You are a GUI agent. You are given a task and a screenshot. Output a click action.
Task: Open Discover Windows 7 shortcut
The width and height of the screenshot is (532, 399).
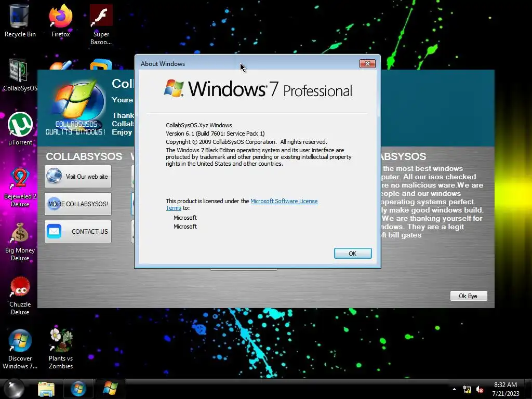20,350
